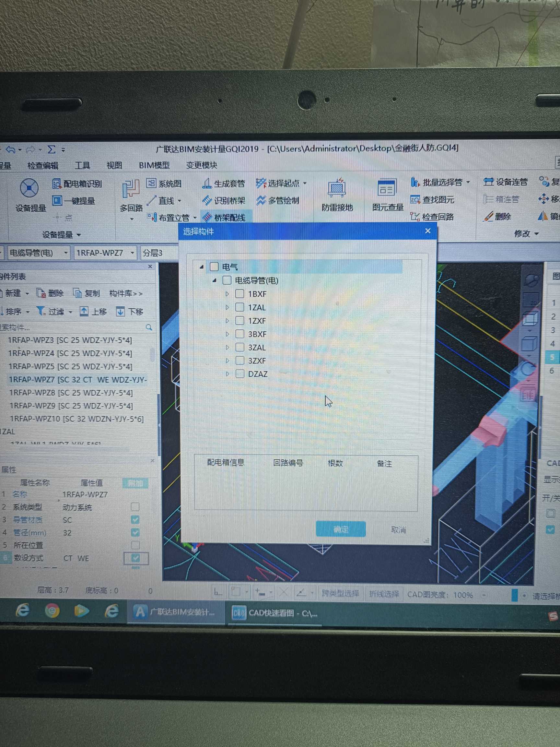The width and height of the screenshot is (560, 747).
Task: Click 构件库>> button
Action: tap(125, 293)
